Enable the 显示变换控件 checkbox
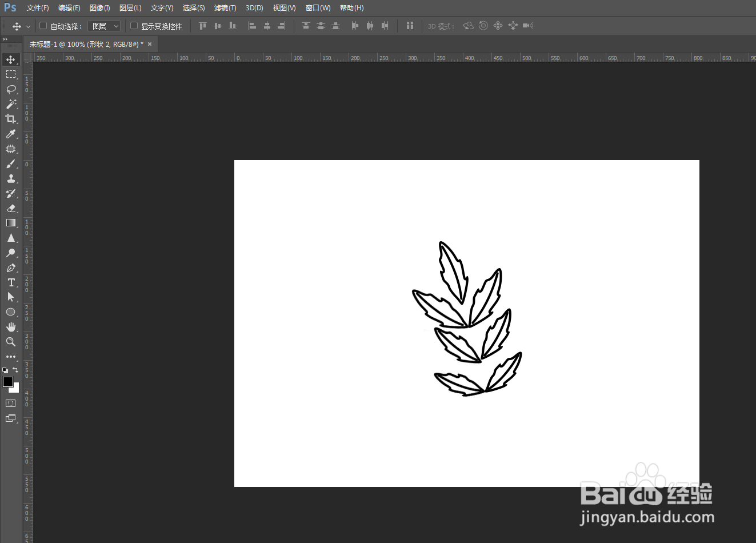The width and height of the screenshot is (756, 543). (134, 26)
